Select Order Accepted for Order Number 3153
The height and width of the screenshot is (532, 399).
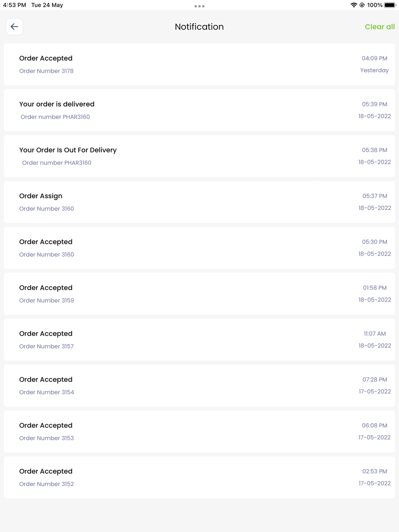(199, 431)
